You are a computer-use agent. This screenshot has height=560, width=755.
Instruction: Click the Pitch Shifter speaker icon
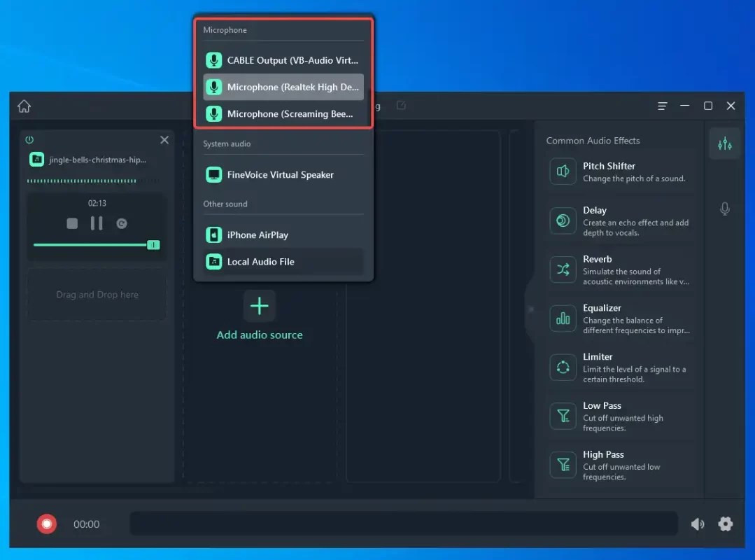pos(563,171)
